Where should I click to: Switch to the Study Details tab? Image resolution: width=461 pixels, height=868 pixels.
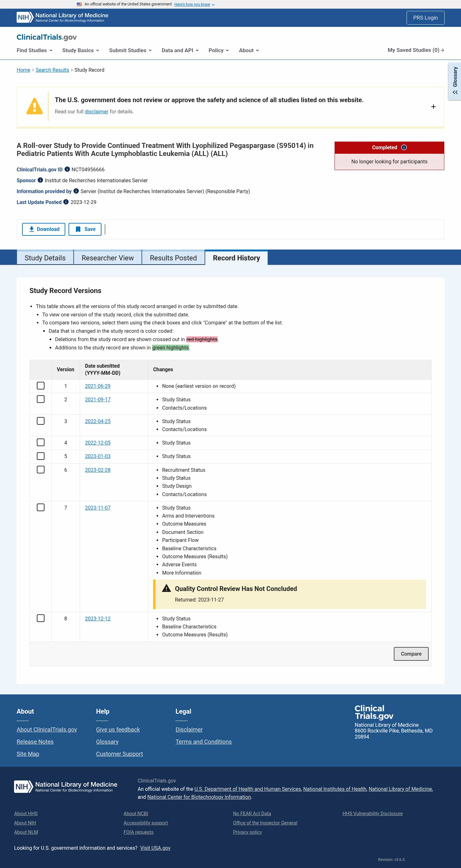(45, 258)
